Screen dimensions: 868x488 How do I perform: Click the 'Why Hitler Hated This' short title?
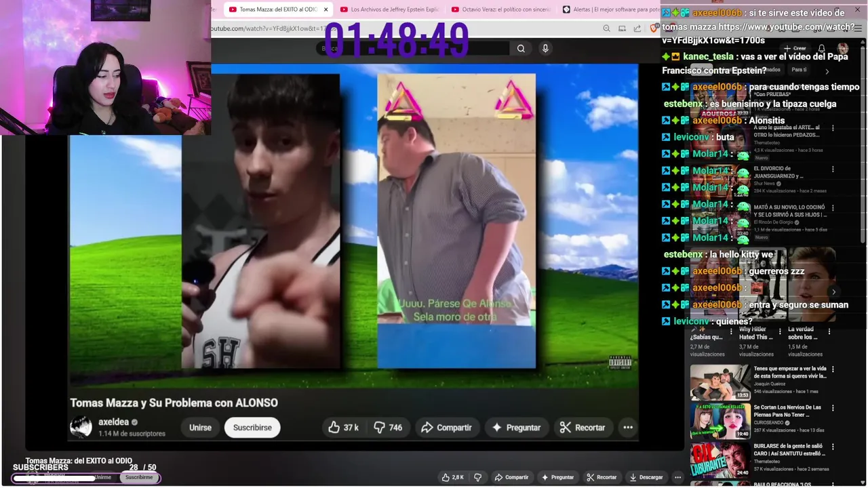click(x=755, y=333)
